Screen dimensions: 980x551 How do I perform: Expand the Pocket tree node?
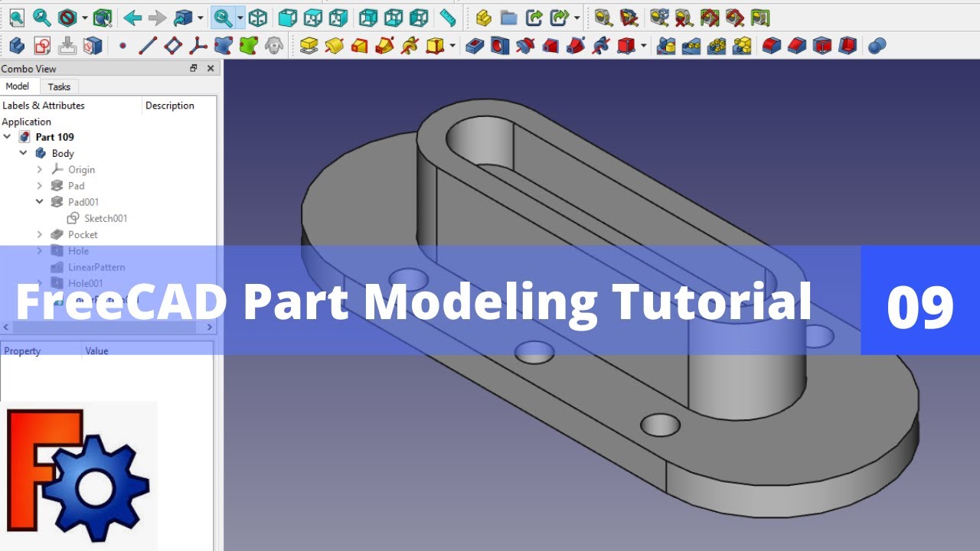40,234
